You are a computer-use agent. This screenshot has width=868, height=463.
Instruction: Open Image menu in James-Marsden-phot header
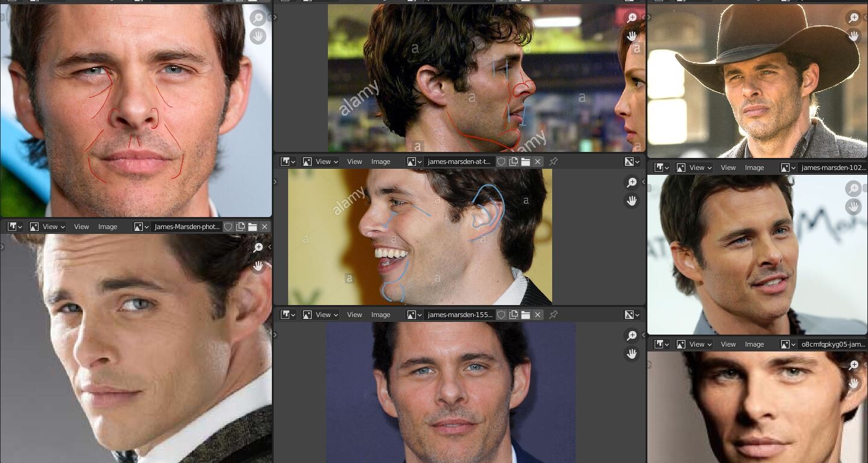point(108,227)
